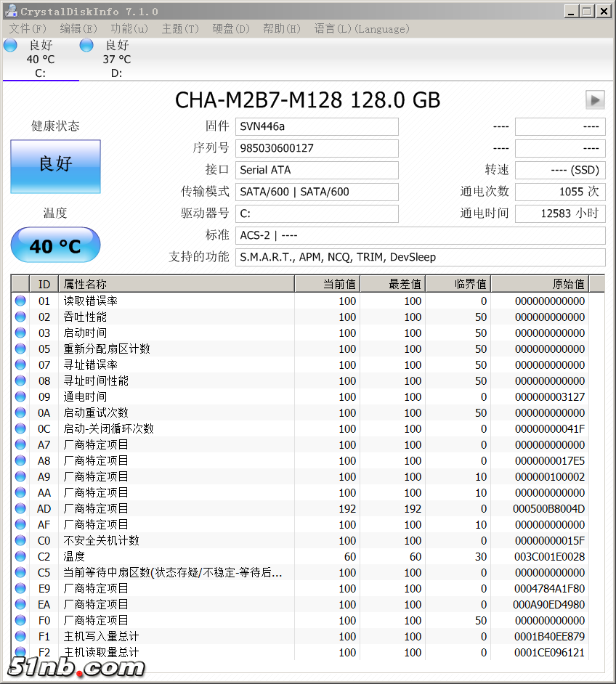Open the 硬盘(D) menu
Screen dimensions: 616x684
[230, 29]
